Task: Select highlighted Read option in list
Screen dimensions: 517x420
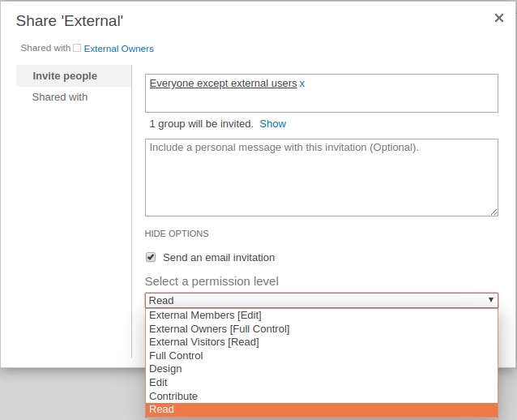Action: point(322,409)
